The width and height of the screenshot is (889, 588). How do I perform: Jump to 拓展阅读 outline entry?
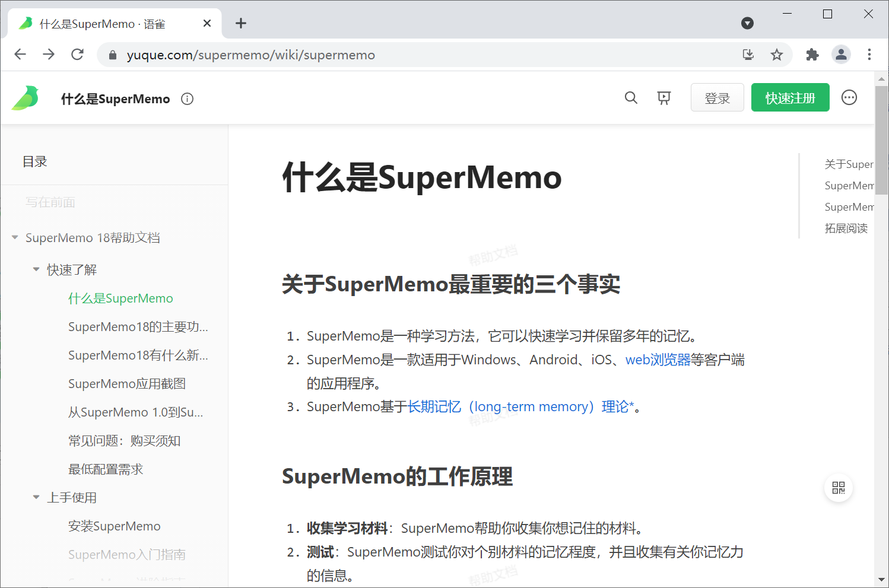click(x=846, y=228)
